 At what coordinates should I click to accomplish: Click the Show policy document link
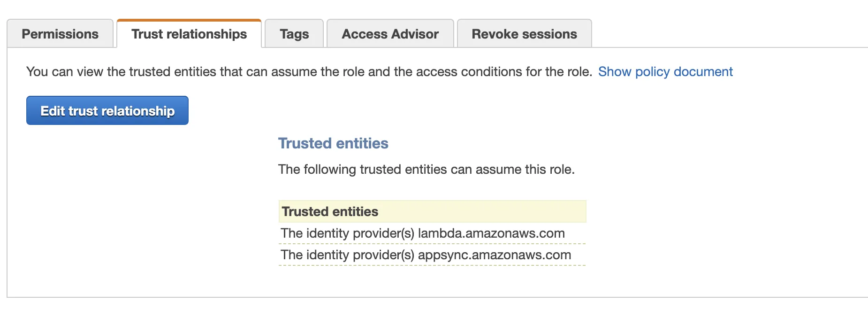[665, 72]
